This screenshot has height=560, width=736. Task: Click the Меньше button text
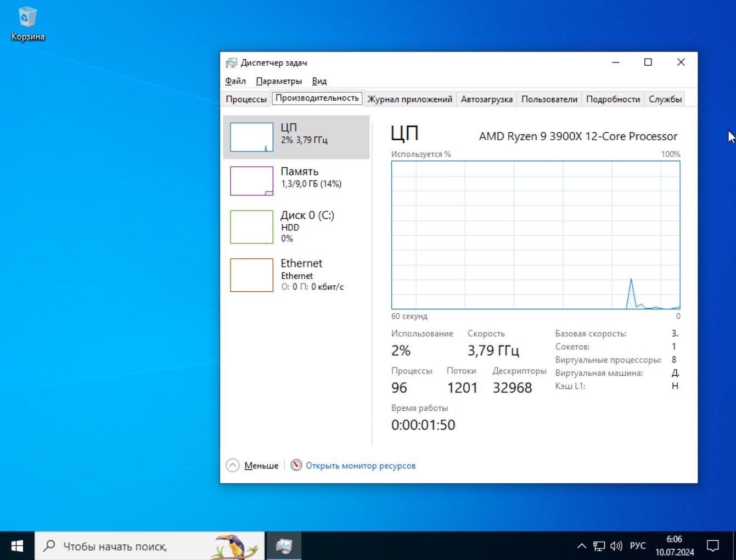click(x=261, y=466)
